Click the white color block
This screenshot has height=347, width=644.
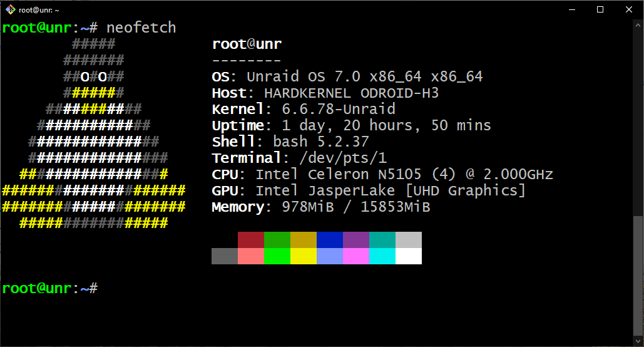pos(409,256)
